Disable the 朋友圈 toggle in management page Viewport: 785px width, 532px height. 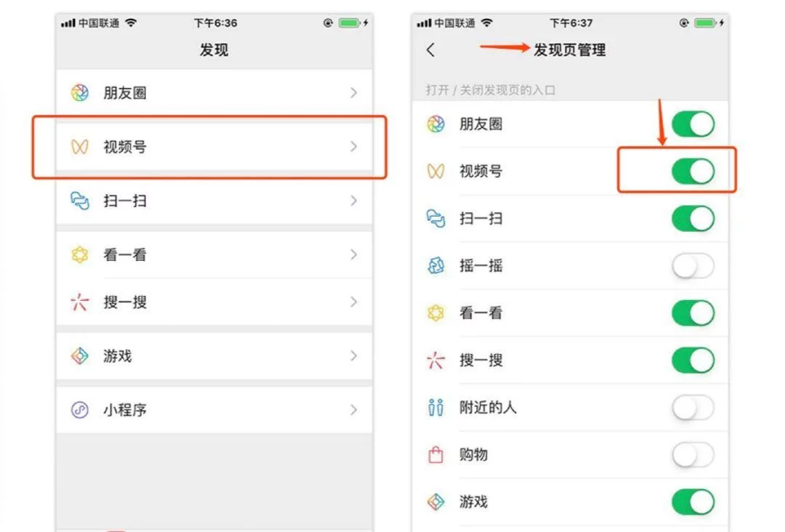693,124
